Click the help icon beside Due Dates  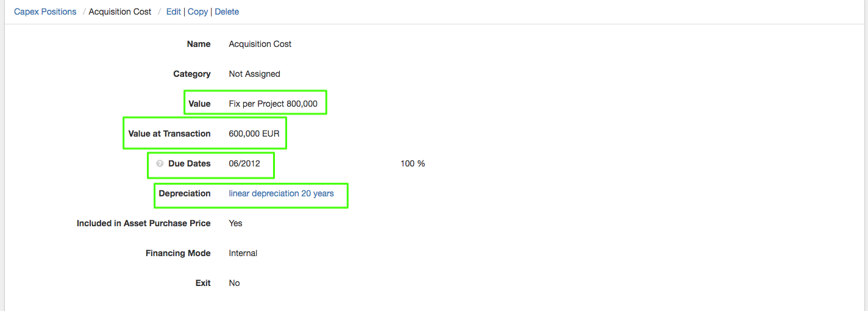pyautogui.click(x=160, y=163)
